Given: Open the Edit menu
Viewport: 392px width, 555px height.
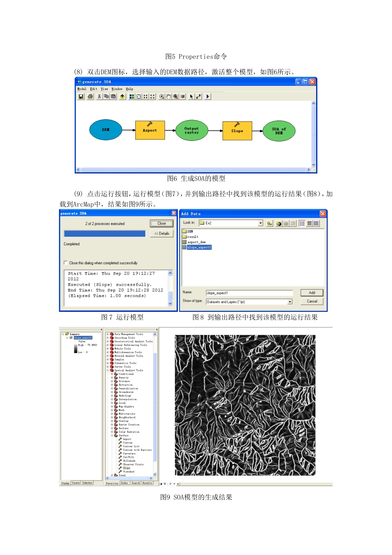Looking at the screenshot, I should [x=94, y=89].
